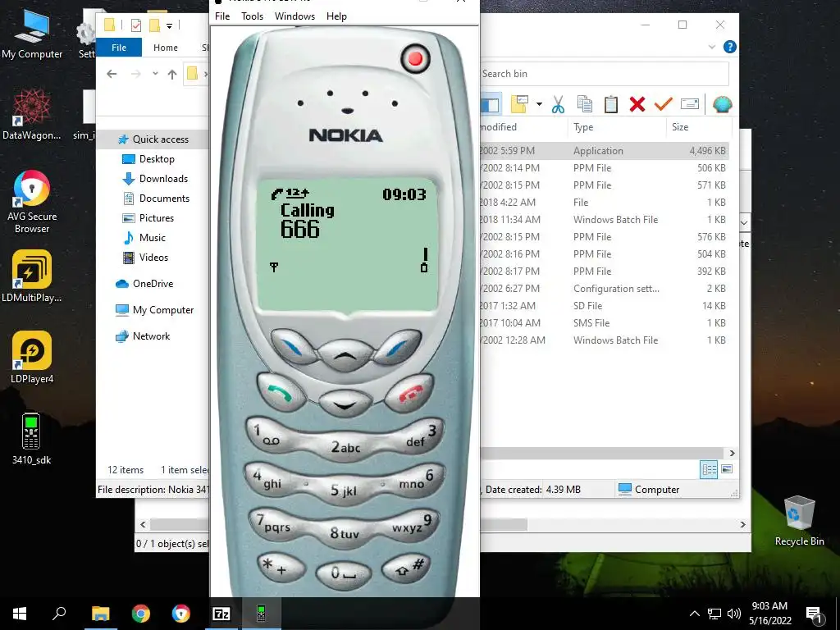Sort by the Type column header
Image resolution: width=840 pixels, height=630 pixels.
583,127
